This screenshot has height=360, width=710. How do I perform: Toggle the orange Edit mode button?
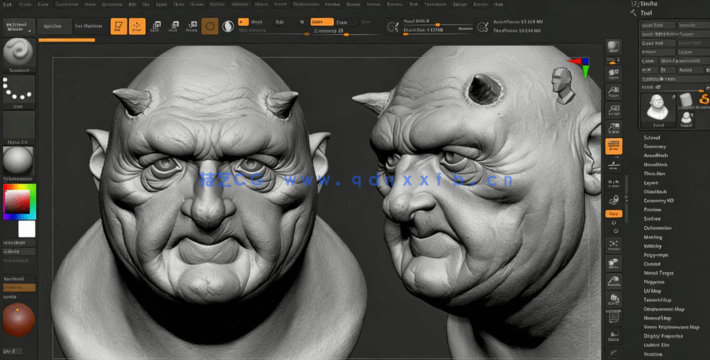119,26
